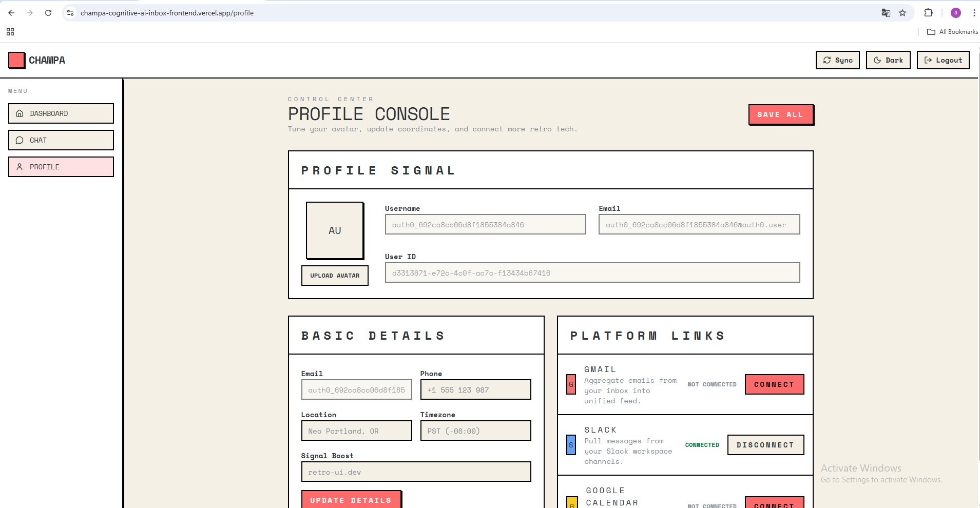This screenshot has height=508, width=980.
Task: Connect Google Calendar platform
Action: click(774, 503)
